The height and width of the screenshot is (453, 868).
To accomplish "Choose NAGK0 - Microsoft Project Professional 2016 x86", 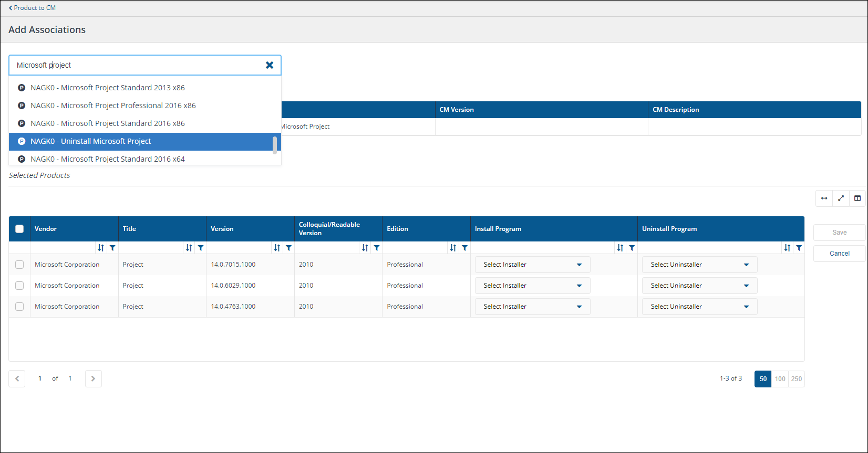I will pos(113,106).
